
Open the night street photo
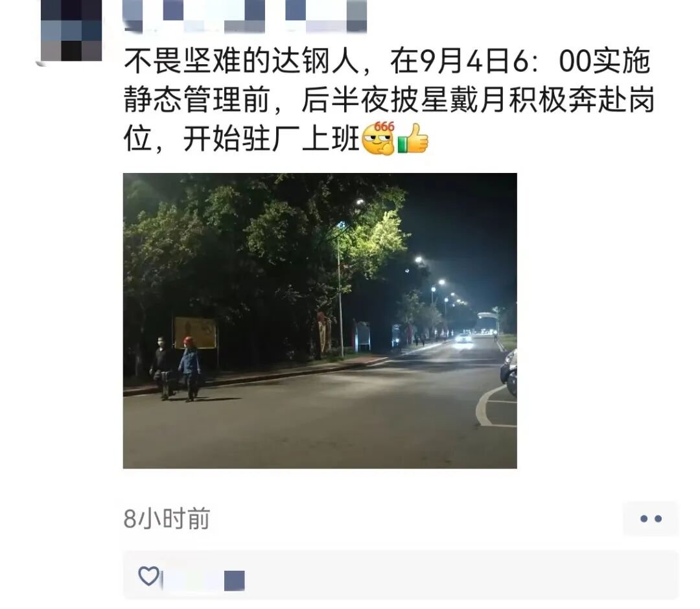pyautogui.click(x=320, y=320)
